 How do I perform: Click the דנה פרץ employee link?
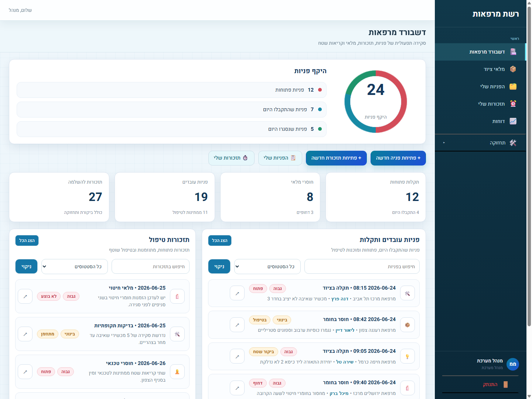pyautogui.click(x=340, y=299)
